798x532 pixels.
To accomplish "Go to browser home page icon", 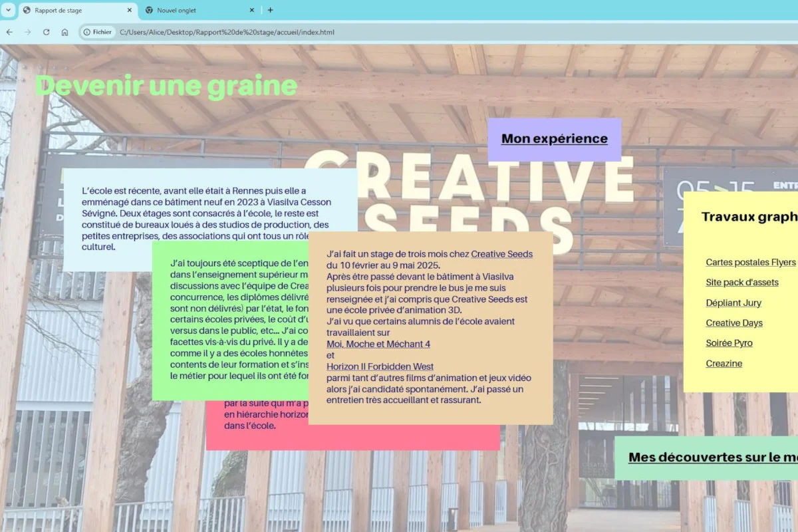I will tap(65, 32).
